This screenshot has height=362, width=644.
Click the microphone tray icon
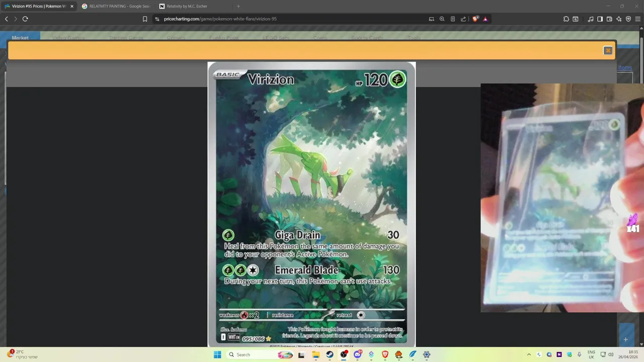pyautogui.click(x=579, y=354)
